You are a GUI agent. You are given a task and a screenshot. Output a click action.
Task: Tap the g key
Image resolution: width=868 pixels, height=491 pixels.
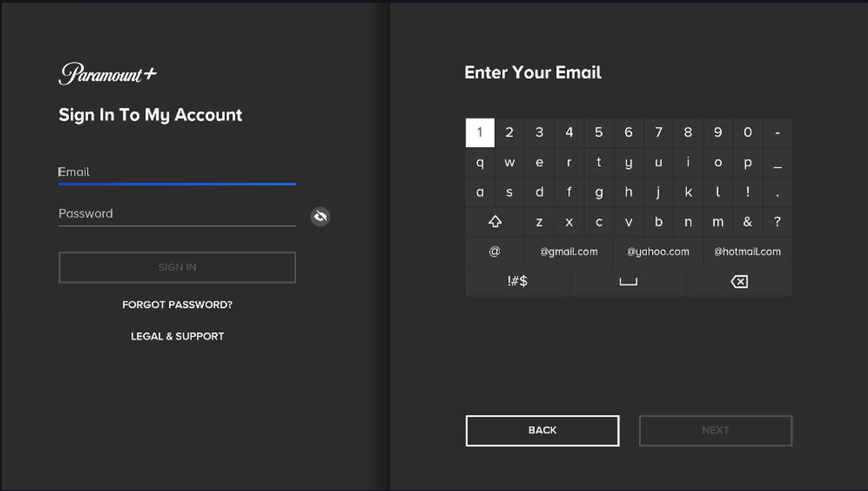[599, 193]
